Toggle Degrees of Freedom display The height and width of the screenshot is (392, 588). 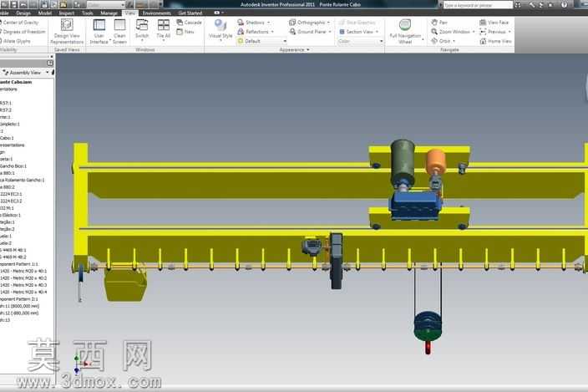tap(23, 32)
